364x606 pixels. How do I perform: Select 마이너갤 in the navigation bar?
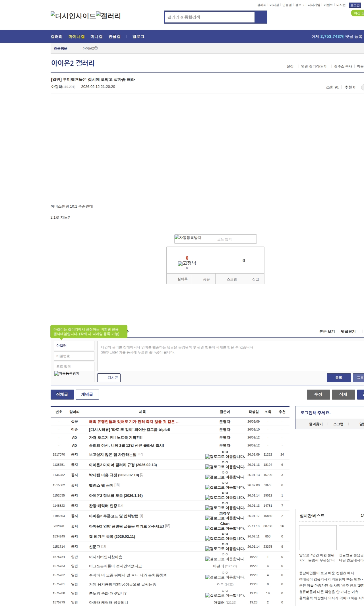click(x=76, y=37)
